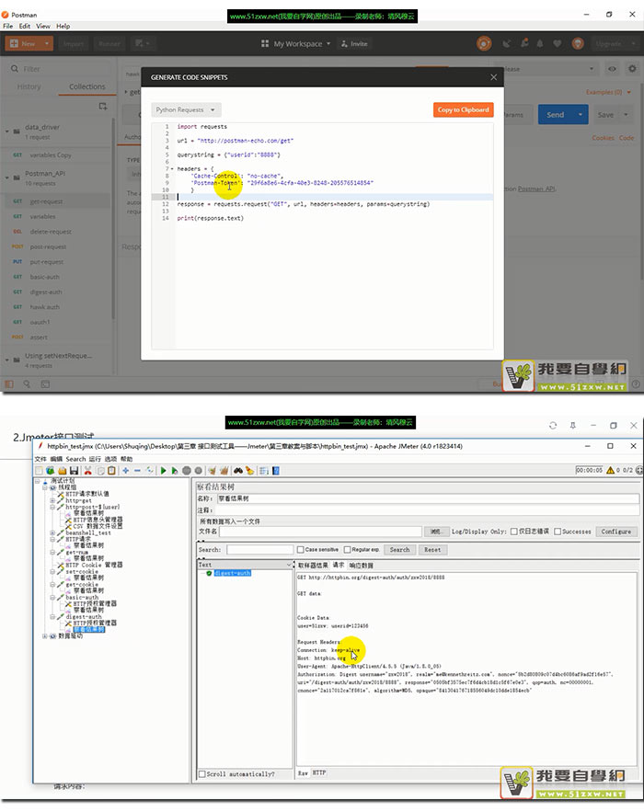The width and height of the screenshot is (644, 812).
Task: Expand the http-get node in JMeter tree
Action: coord(52,501)
